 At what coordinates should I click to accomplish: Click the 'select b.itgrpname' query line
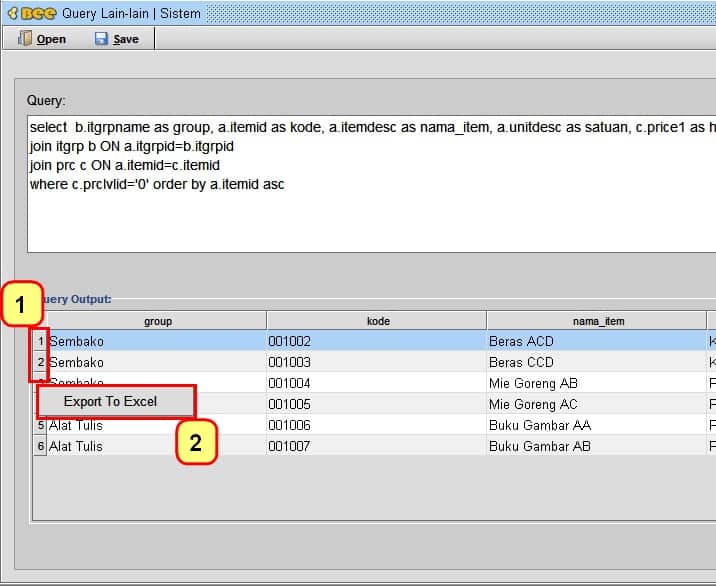coord(373,127)
